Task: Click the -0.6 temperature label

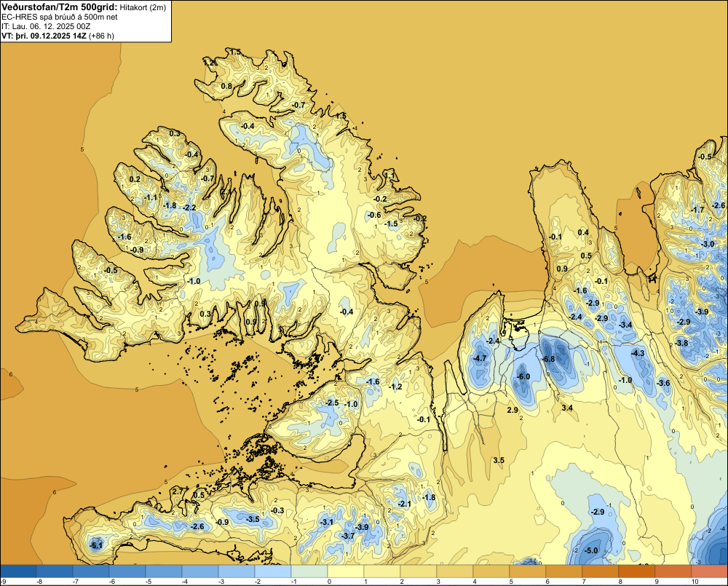Action: click(x=374, y=215)
